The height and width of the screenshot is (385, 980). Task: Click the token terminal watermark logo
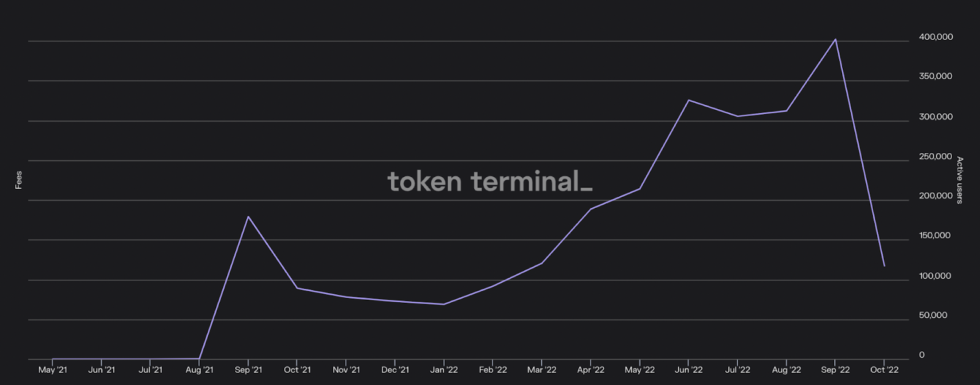click(x=490, y=181)
